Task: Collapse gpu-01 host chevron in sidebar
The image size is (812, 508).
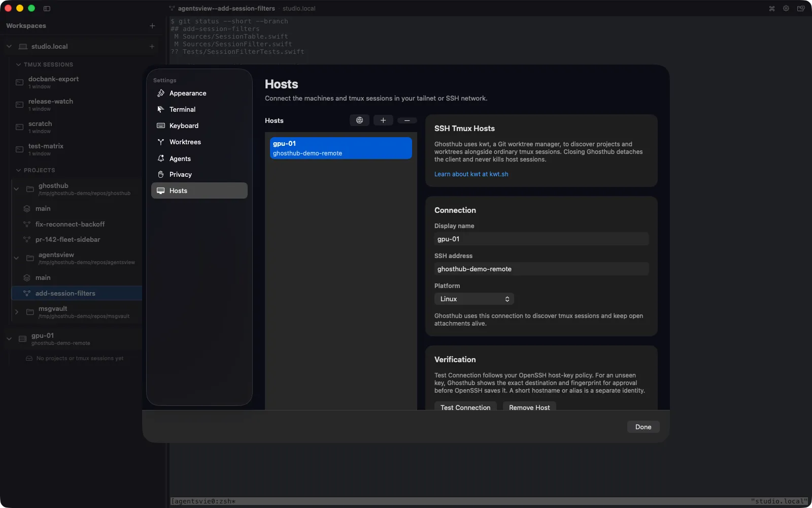Action: [9, 339]
